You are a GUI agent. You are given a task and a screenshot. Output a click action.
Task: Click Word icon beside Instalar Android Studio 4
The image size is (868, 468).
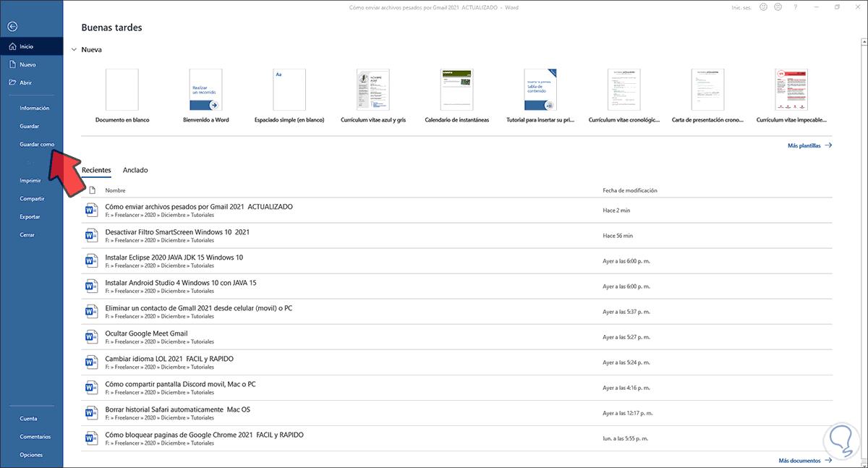pos(91,286)
